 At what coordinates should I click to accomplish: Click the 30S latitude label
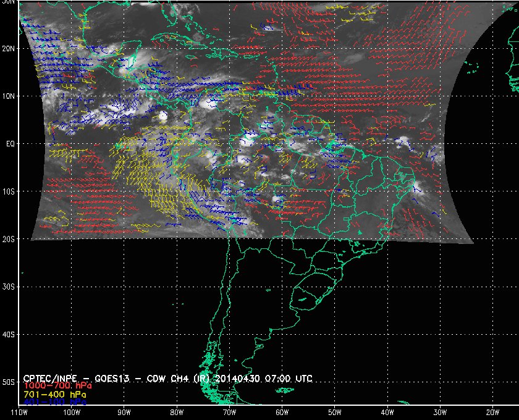pyautogui.click(x=8, y=287)
